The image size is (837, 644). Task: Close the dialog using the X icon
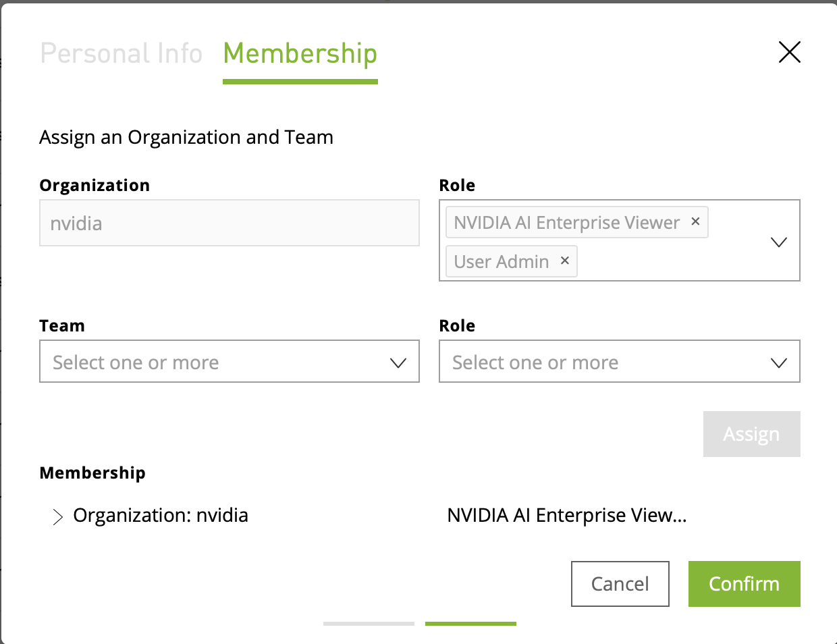[789, 52]
